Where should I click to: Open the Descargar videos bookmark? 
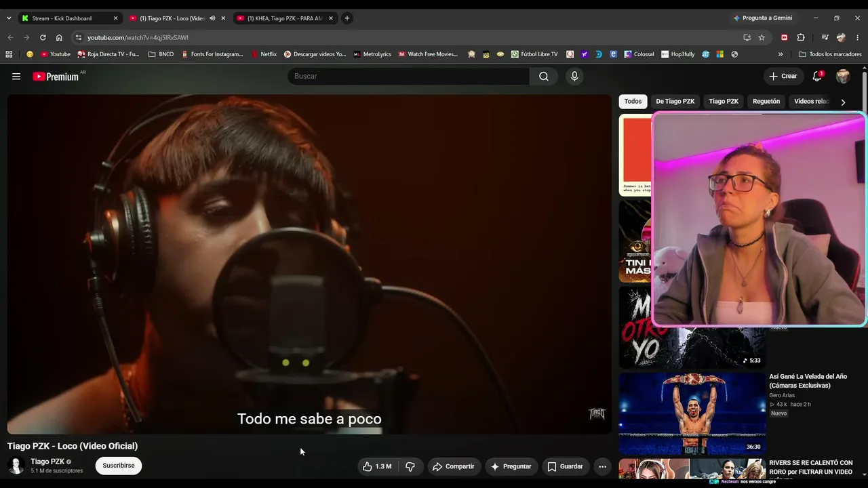point(315,54)
